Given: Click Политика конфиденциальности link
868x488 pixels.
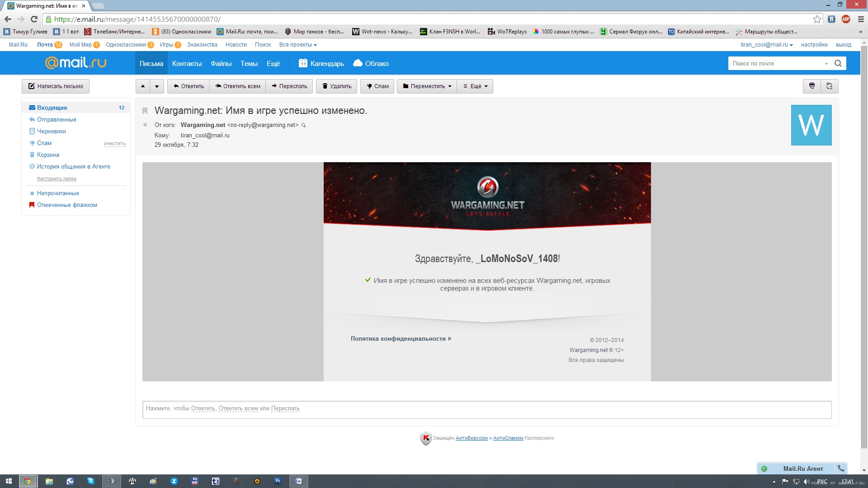Looking at the screenshot, I should click(401, 338).
